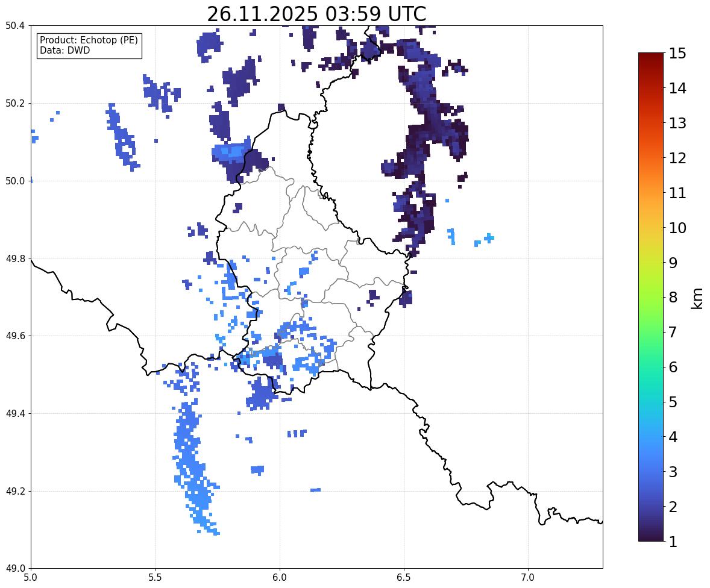The image size is (710, 588).
Task: Click the colorbar label 3
Action: 673,472
